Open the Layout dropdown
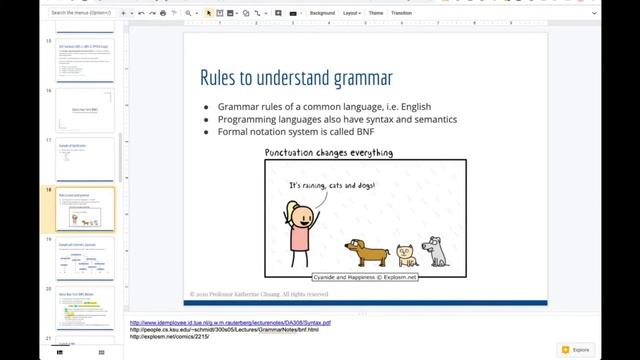Viewport: 640px width, 360px height. pos(351,13)
